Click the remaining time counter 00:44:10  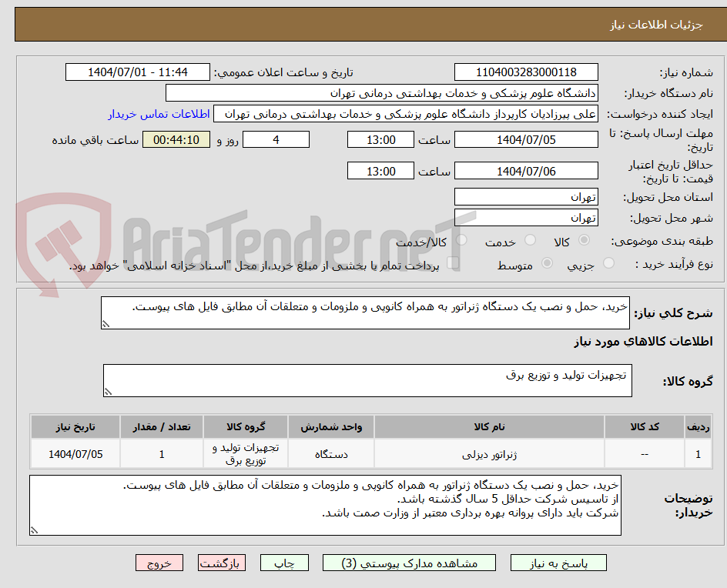click(x=176, y=139)
